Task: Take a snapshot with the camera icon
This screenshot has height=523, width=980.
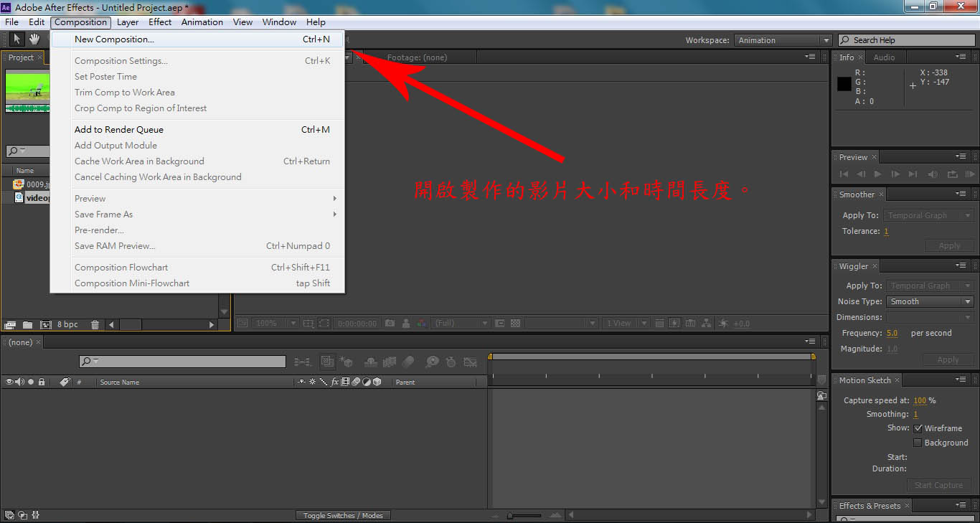Action: (x=390, y=324)
